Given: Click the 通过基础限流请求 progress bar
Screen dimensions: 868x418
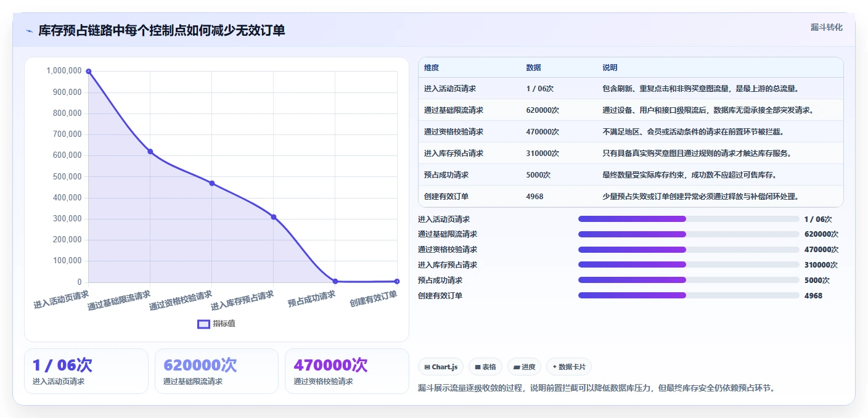Looking at the screenshot, I should tap(689, 234).
